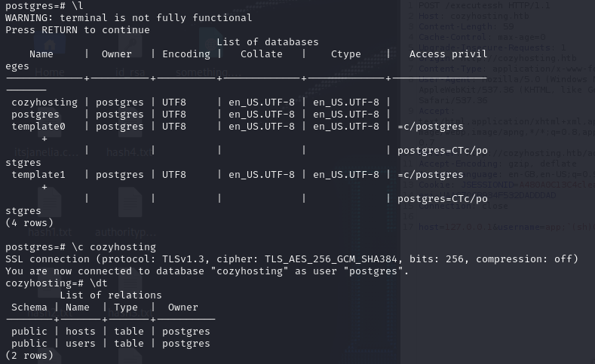Click the template1 database name
Screen dimensions: 595x364
coord(38,175)
